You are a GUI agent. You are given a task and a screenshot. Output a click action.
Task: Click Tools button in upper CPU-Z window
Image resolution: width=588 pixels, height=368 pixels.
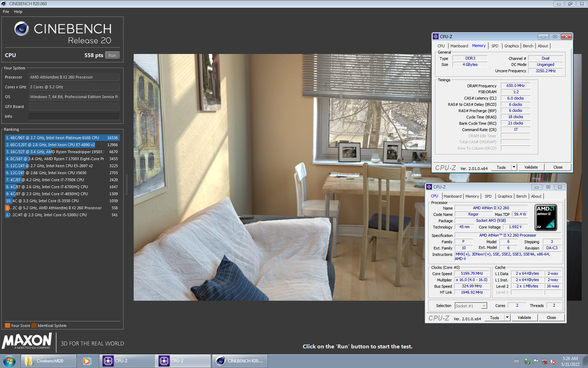point(501,167)
